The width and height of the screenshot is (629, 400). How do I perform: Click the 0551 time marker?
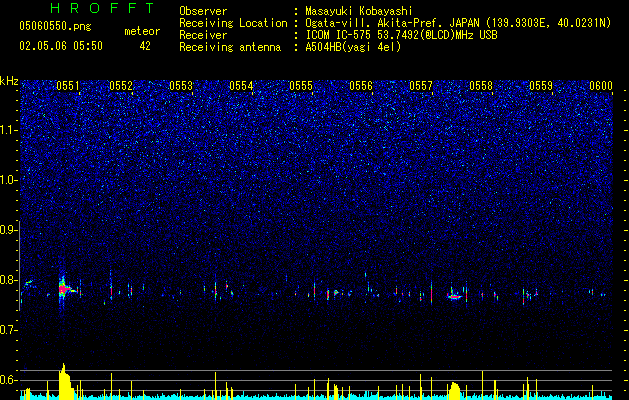(68, 86)
